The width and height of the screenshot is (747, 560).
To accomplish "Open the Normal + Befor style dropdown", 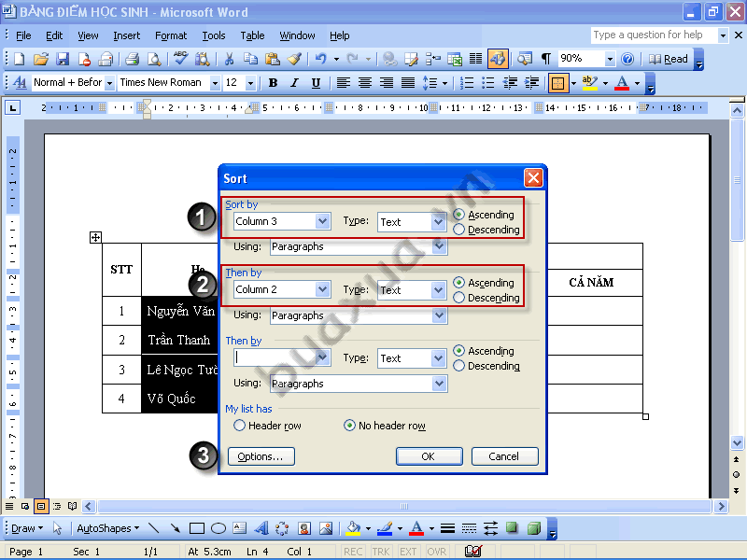I will (109, 83).
